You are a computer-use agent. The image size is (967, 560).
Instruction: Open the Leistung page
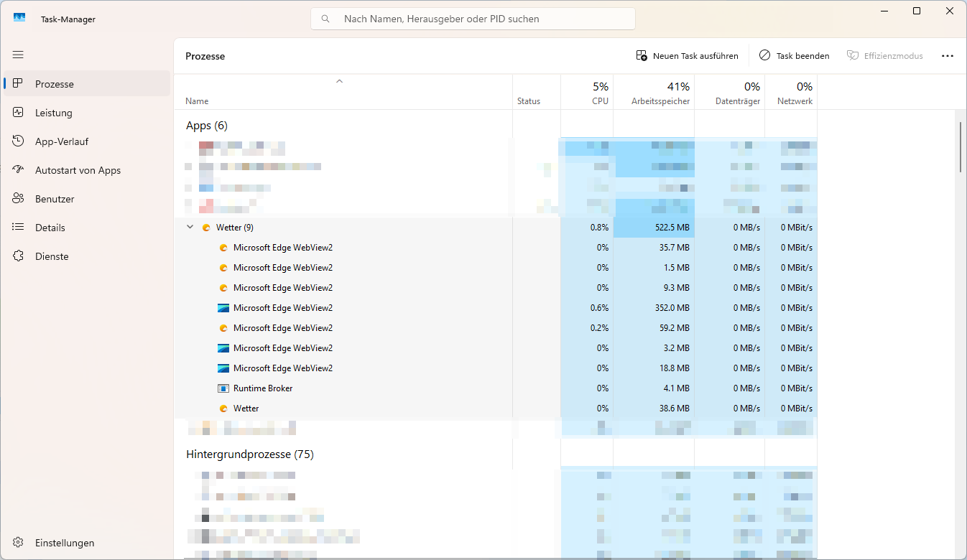pyautogui.click(x=87, y=113)
